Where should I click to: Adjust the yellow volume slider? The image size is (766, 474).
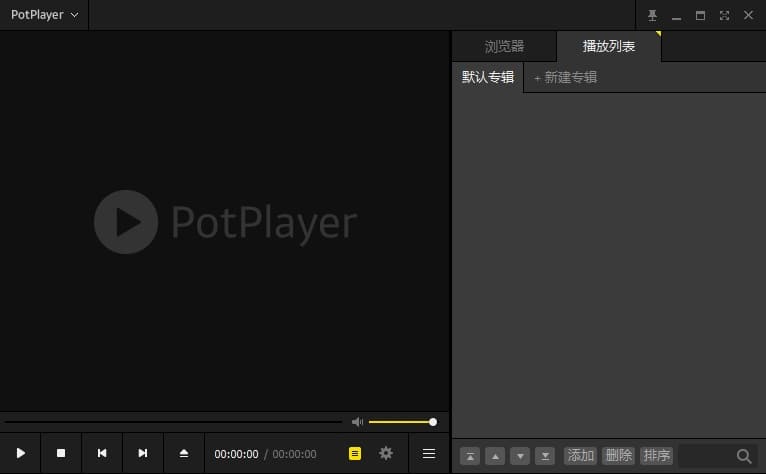[x=403, y=422]
